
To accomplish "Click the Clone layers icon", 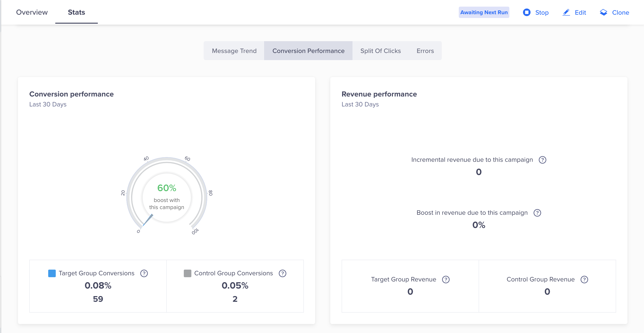I will tap(604, 12).
